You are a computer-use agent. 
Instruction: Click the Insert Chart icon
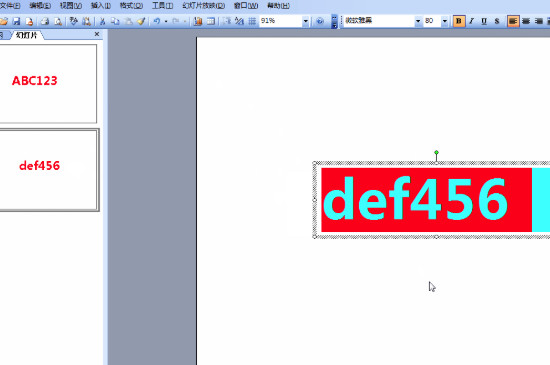[x=198, y=21]
